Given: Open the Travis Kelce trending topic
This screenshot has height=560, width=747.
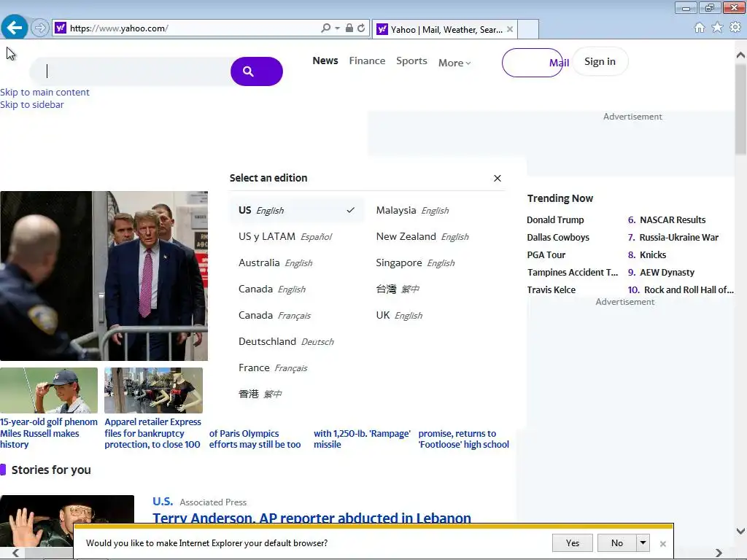Looking at the screenshot, I should tap(551, 290).
